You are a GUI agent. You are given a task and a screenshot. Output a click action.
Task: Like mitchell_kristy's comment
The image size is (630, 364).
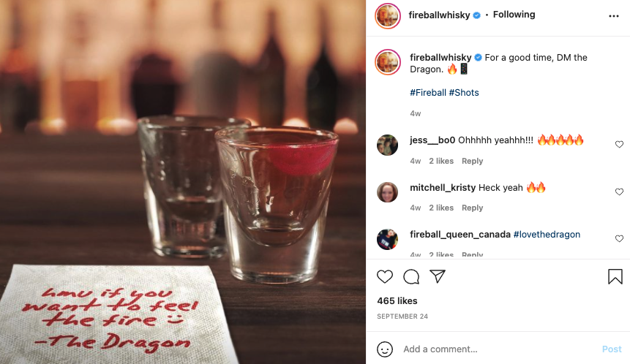pos(619,192)
